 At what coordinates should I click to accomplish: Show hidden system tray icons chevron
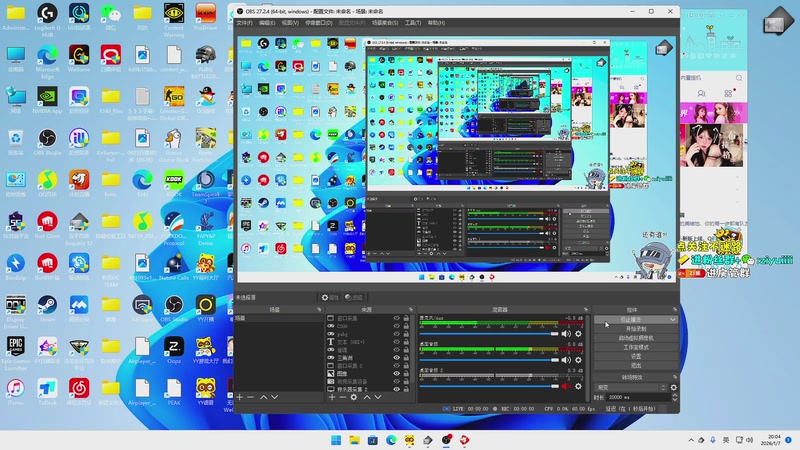(x=691, y=440)
